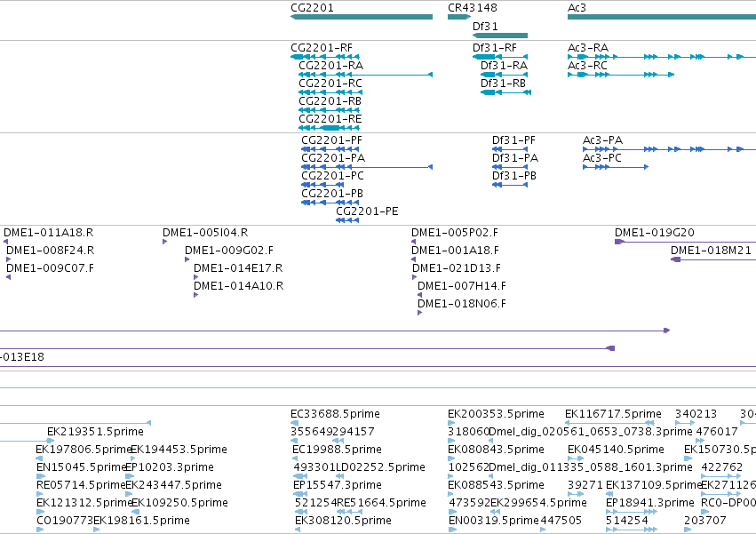Click EST EK197806.5prime
The width and height of the screenshot is (756, 534).
(83, 450)
